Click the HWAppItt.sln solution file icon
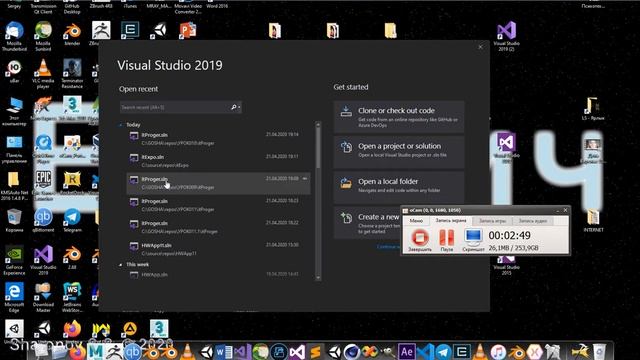This screenshot has height=360, width=640. 134,246
